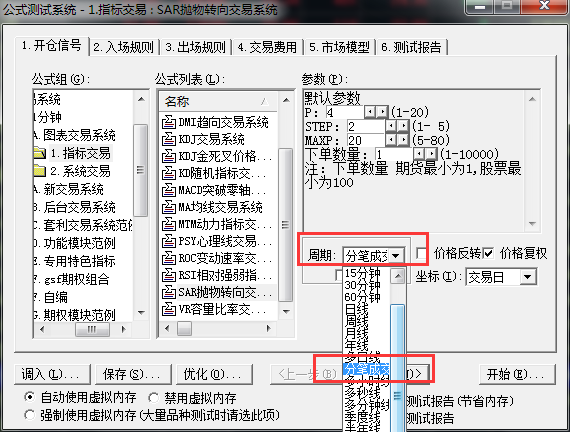Viewport: 570px width, 432px height.
Task: Click the 保存(S)... button
Action: tap(133, 374)
